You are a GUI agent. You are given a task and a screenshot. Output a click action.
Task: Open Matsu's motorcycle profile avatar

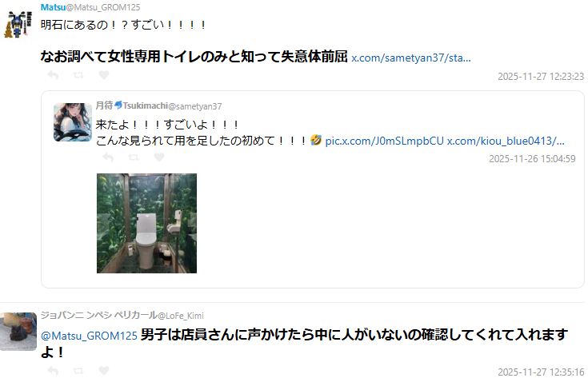pos(18,24)
